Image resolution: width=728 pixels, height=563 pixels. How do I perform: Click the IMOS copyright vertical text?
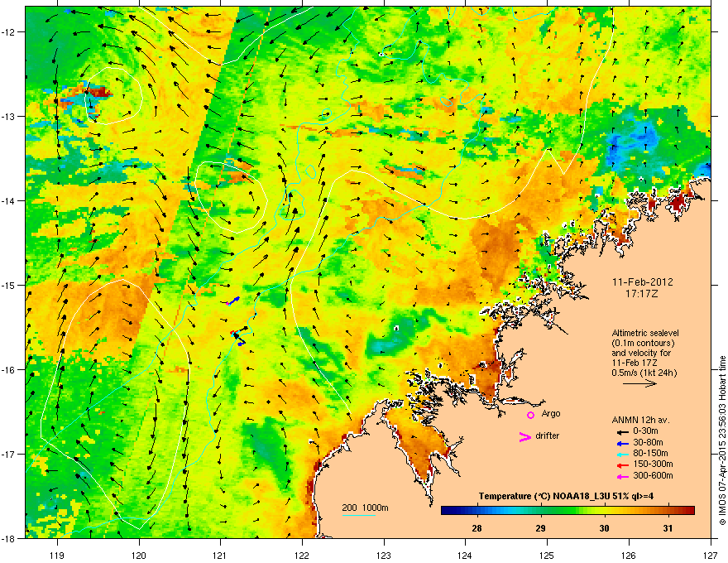[722, 440]
